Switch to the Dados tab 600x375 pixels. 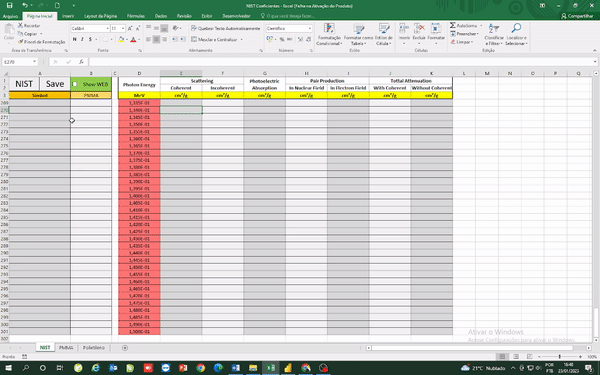161,16
